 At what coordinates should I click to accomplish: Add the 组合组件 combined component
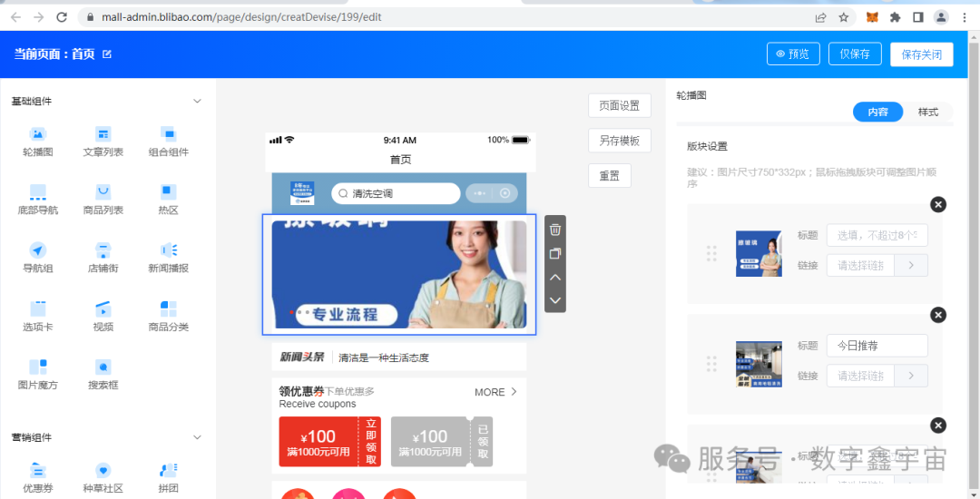(168, 142)
